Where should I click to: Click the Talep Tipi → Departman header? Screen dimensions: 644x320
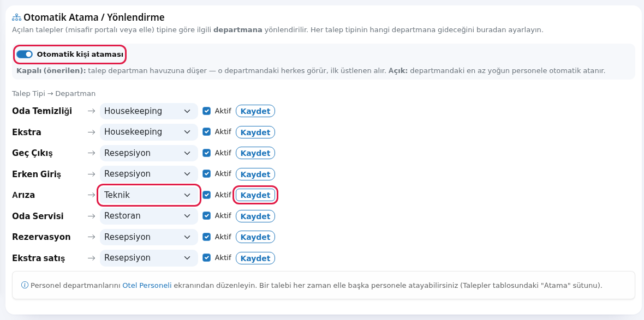tap(54, 94)
